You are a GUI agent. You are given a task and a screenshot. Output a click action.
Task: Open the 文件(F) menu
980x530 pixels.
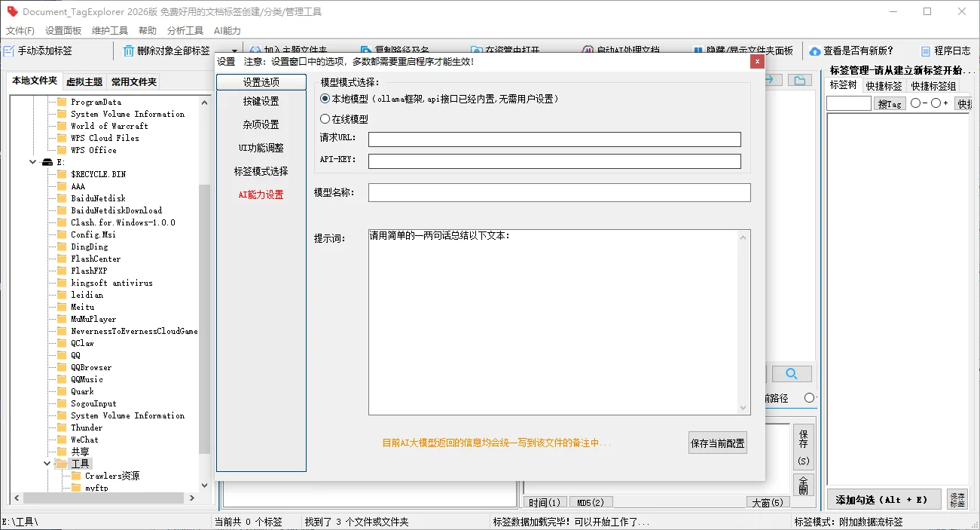[x=20, y=31]
